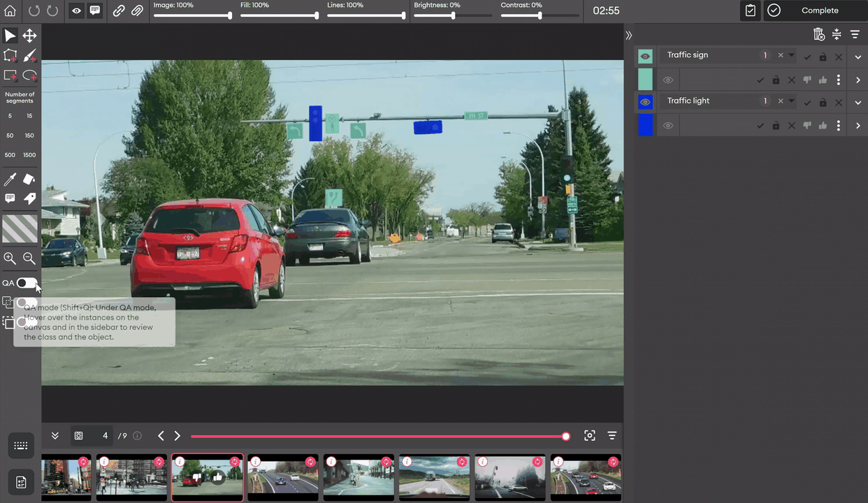Thumbs down the Traffic sign instance
The width and height of the screenshot is (868, 503).
807,80
